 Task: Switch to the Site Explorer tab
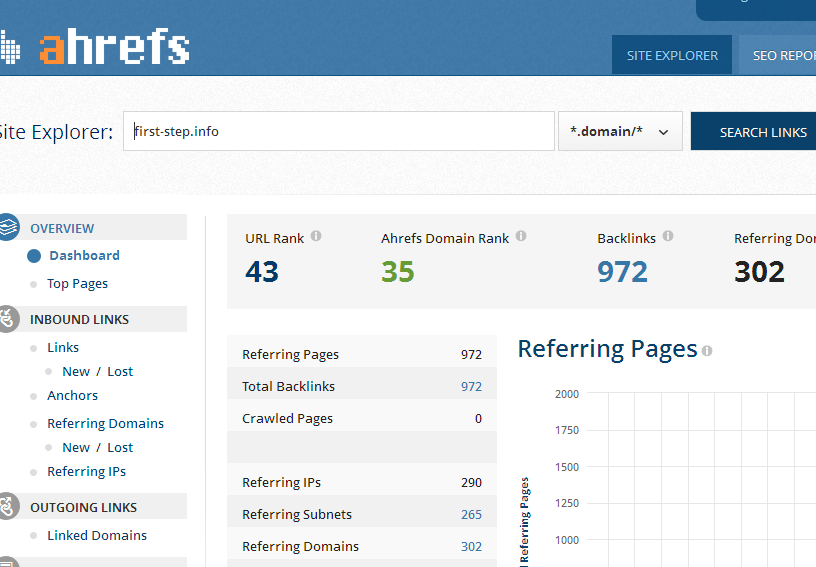672,55
